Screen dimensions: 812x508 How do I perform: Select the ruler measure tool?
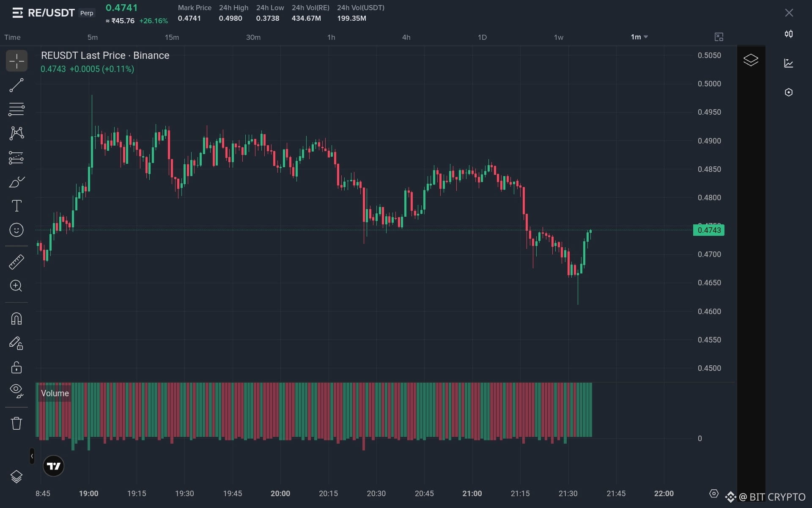coord(16,262)
